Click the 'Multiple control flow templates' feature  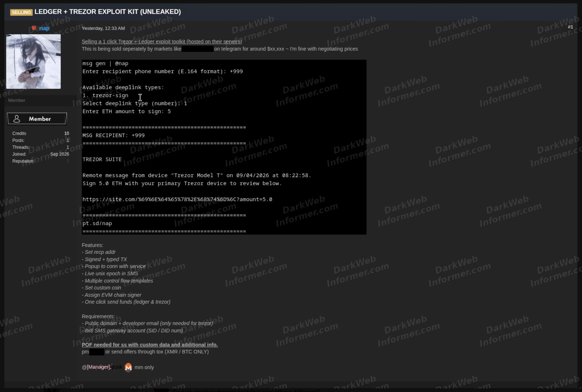(x=117, y=281)
